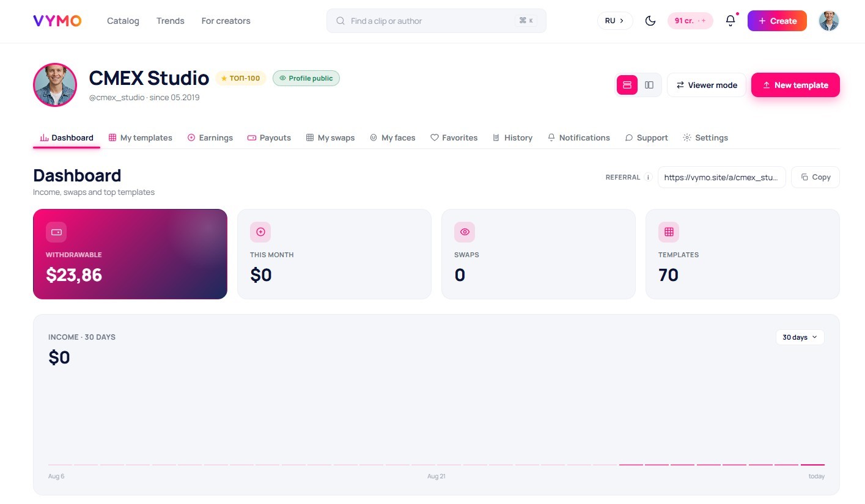Expand the RU language selector
Screen dimensions: 865x504
click(x=615, y=21)
